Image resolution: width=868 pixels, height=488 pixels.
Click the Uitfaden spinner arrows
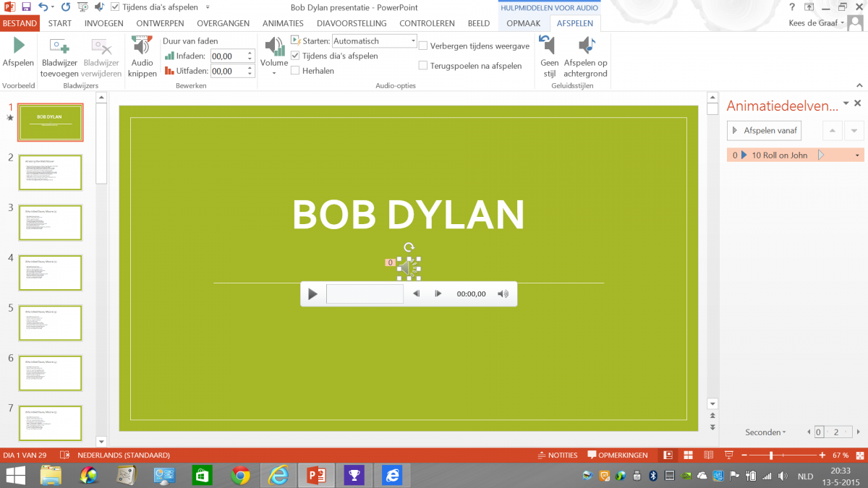[x=250, y=71]
